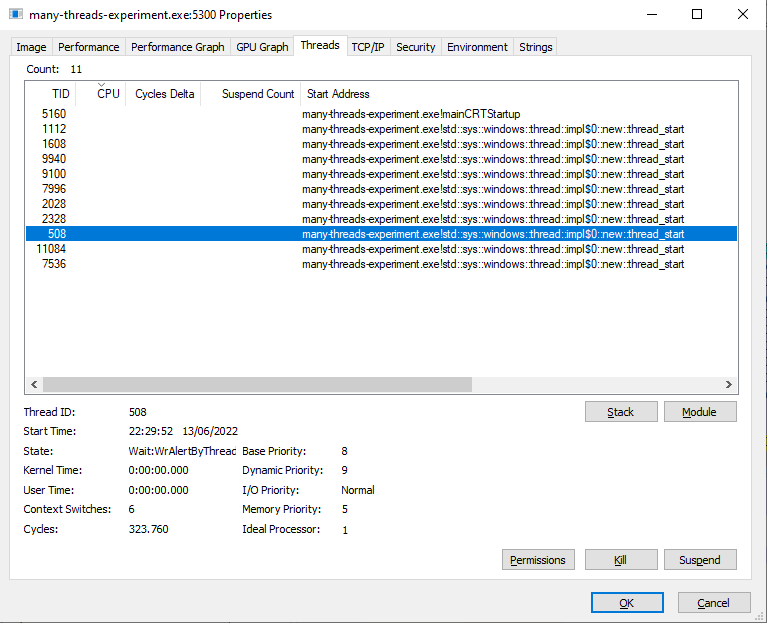The width and height of the screenshot is (767, 623).
Task: Open thread Permissions dialog
Action: pos(538,560)
